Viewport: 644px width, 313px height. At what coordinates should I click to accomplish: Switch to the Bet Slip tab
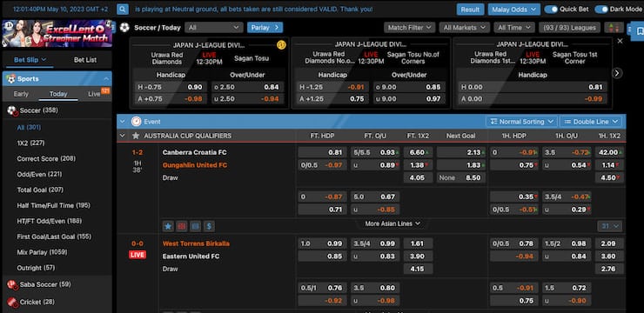pos(30,60)
